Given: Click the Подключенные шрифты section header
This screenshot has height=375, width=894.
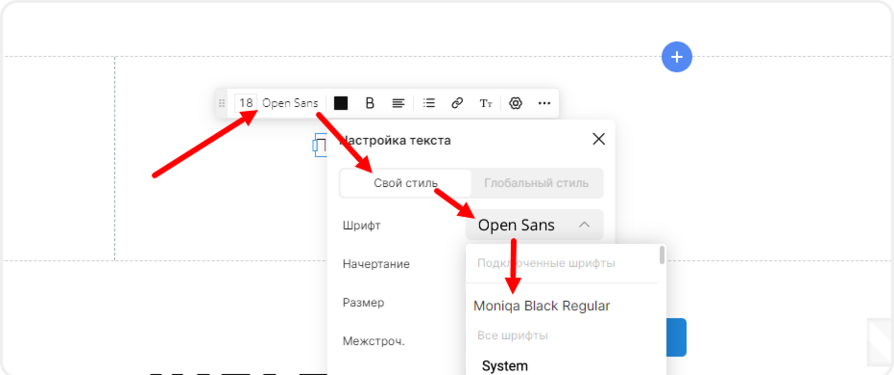Looking at the screenshot, I should [546, 264].
